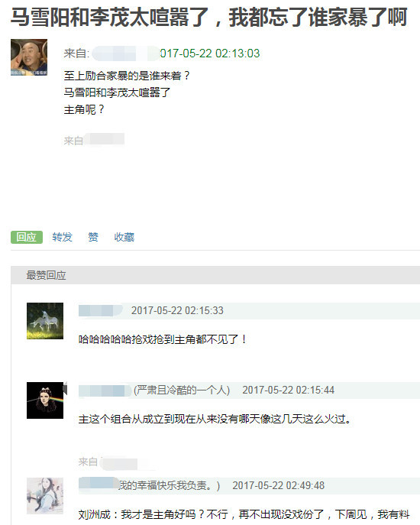Click the timestamp 2017-05-22 02:15:33
This screenshot has height=525, width=420.
[177, 310]
